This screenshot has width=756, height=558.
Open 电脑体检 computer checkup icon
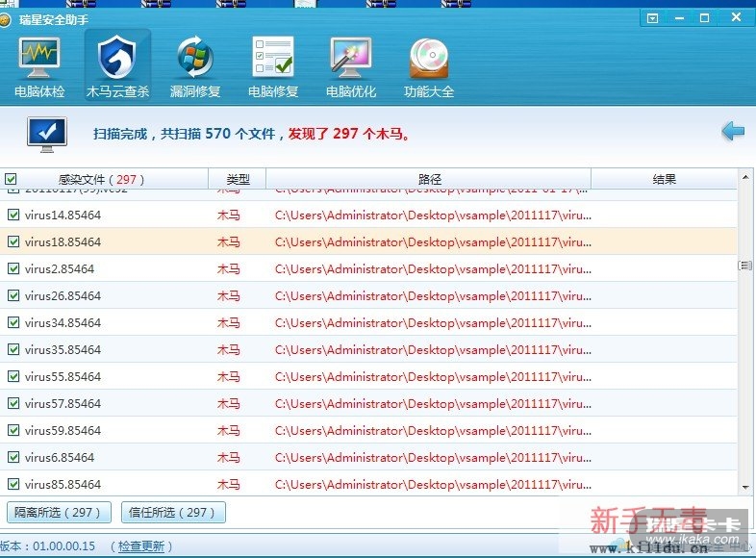(39, 67)
